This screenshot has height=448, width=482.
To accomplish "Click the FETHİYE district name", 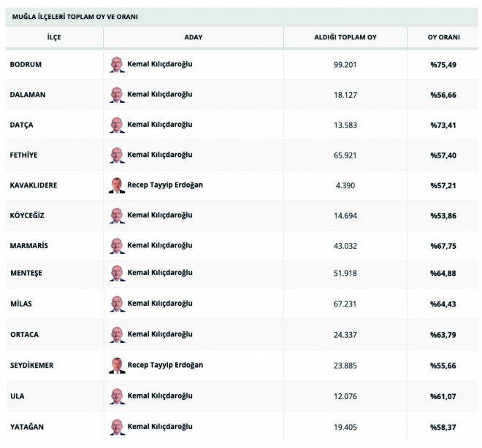I will coord(23,155).
